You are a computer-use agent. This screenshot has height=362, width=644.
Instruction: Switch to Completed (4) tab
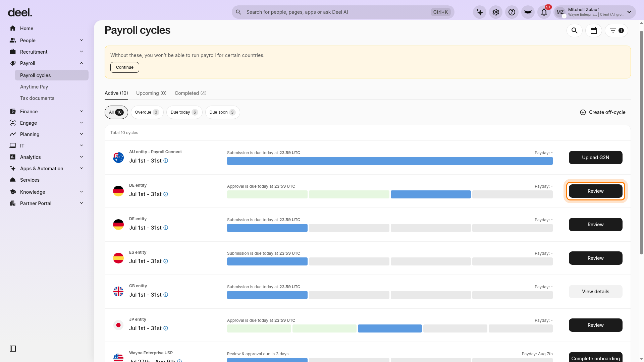tap(191, 93)
